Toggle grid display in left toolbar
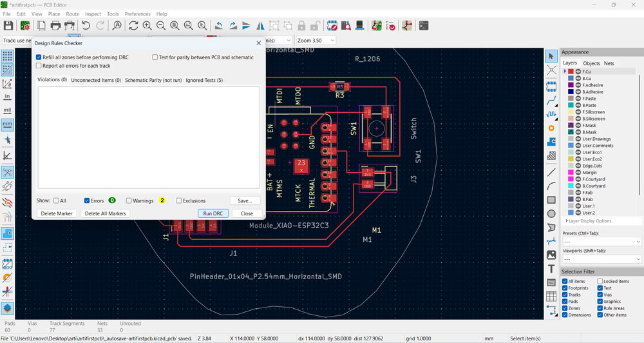This screenshot has width=644, height=343. 7,56
